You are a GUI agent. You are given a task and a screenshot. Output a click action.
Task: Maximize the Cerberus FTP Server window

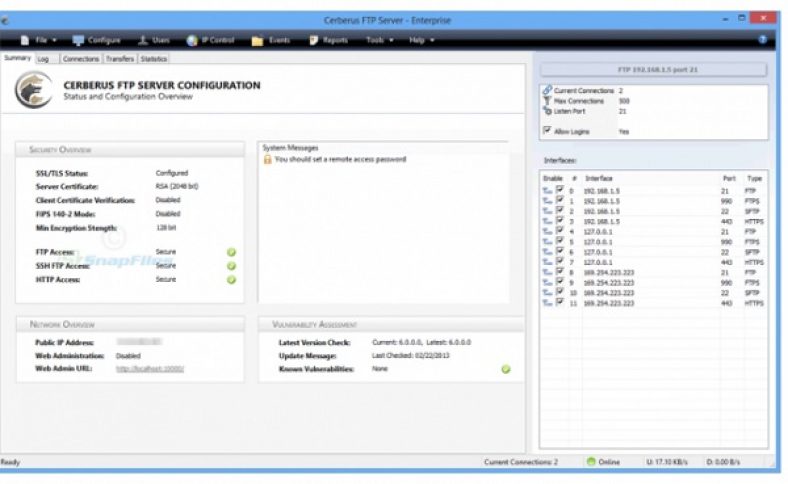click(742, 19)
